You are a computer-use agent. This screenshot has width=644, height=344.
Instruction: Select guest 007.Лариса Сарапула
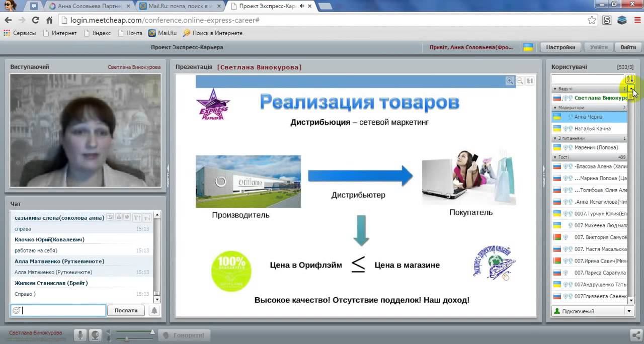[590, 273]
